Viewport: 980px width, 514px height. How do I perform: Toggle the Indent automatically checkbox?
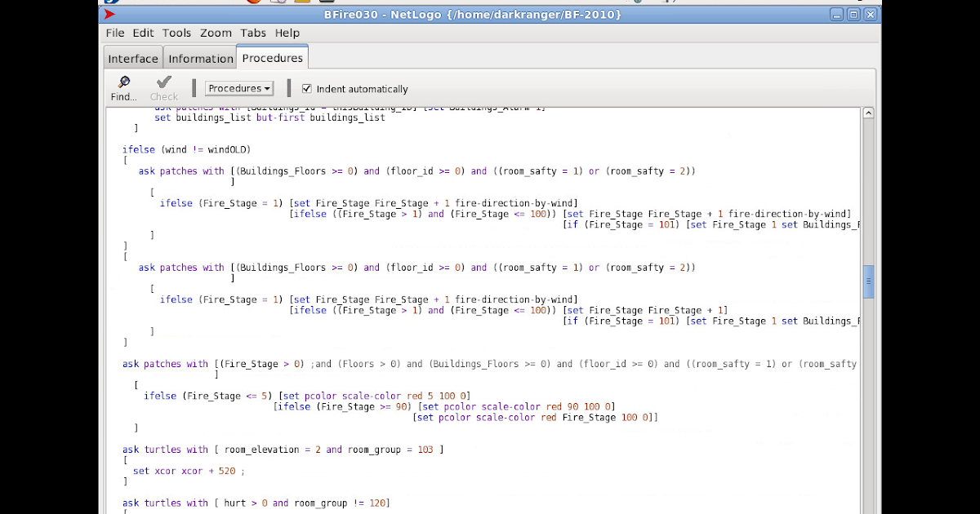click(x=306, y=88)
